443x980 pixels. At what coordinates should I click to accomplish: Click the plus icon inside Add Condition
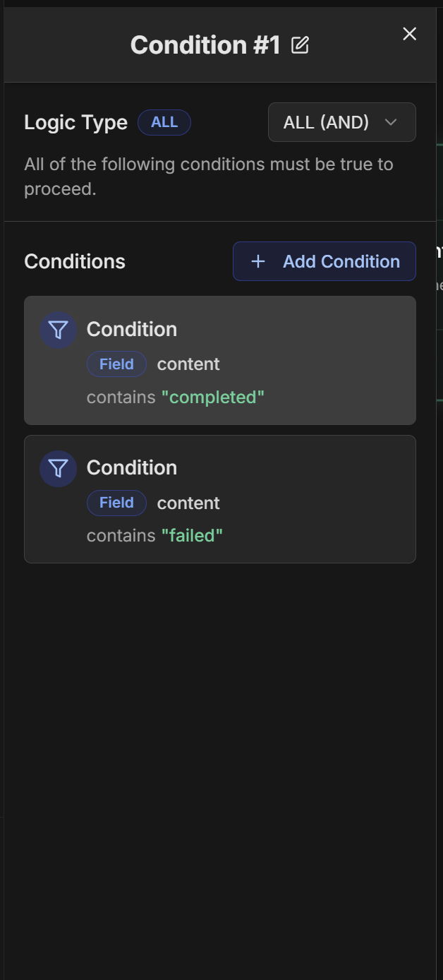258,261
